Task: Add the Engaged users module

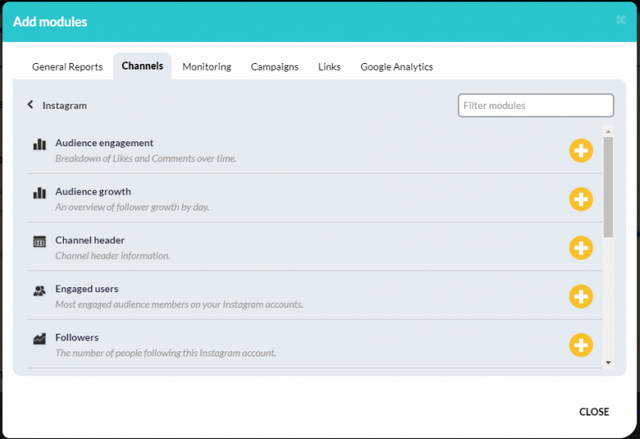Action: 581,296
